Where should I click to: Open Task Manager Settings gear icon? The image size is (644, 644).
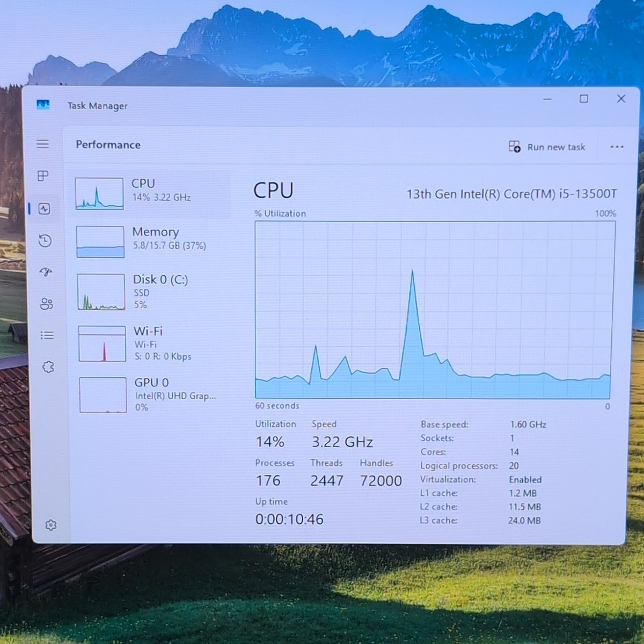point(51,525)
